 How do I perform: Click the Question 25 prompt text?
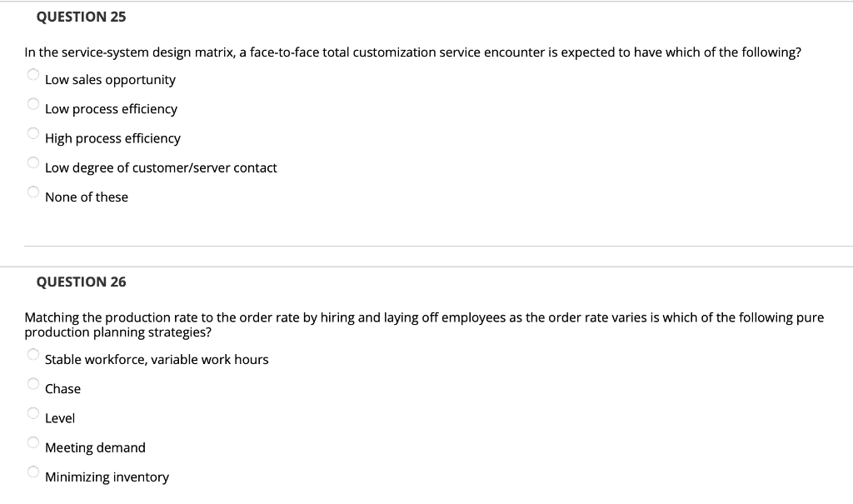pyautogui.click(x=412, y=52)
